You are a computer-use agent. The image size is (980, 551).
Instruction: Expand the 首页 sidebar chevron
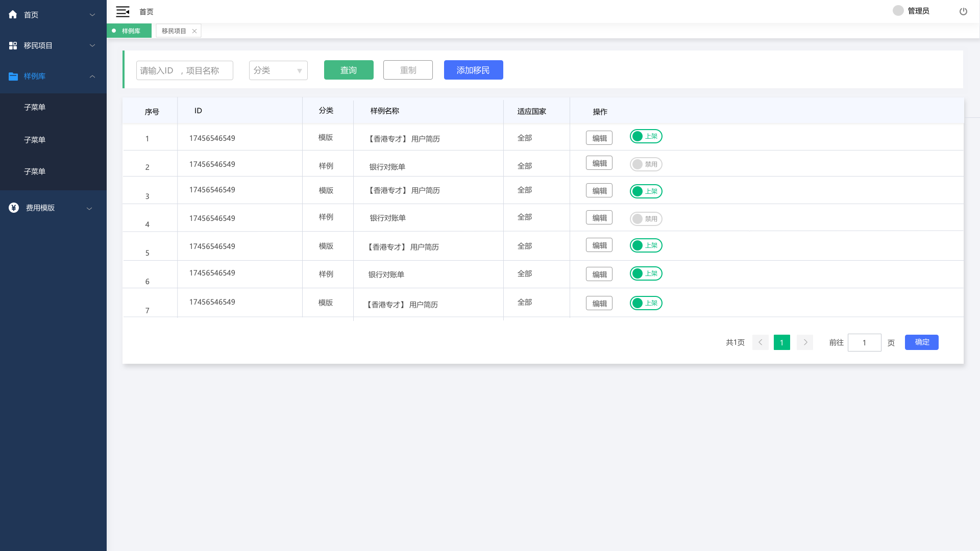[x=92, y=15]
